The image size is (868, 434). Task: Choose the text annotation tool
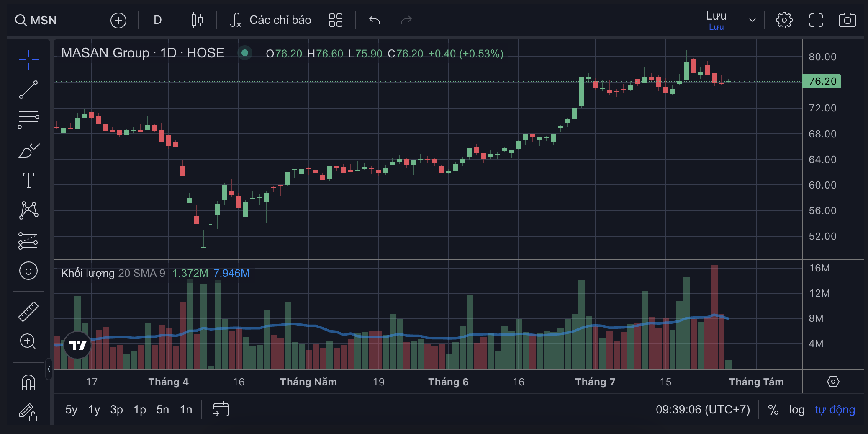28,180
